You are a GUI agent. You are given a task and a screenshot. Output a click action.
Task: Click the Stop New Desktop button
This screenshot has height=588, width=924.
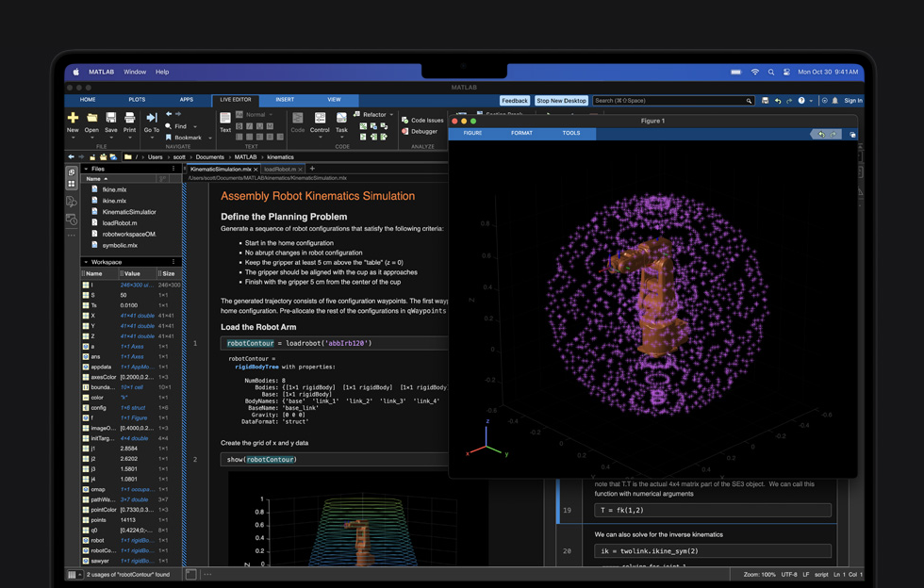(562, 101)
